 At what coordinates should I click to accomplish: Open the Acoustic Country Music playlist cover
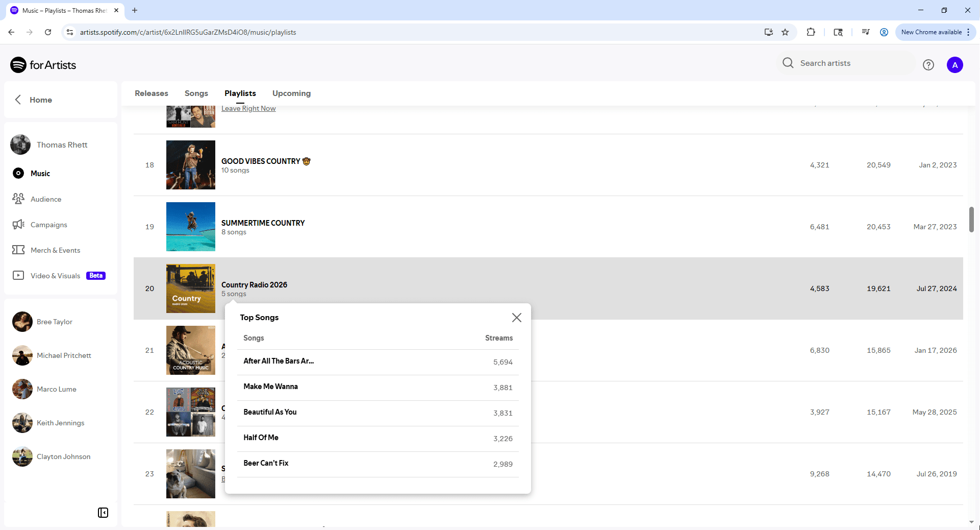click(x=191, y=350)
